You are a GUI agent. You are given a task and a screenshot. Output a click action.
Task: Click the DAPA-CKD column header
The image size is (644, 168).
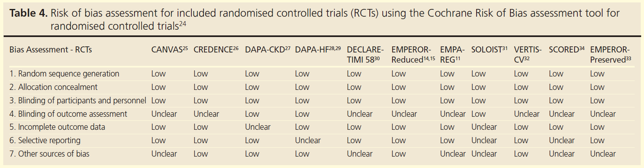point(267,50)
